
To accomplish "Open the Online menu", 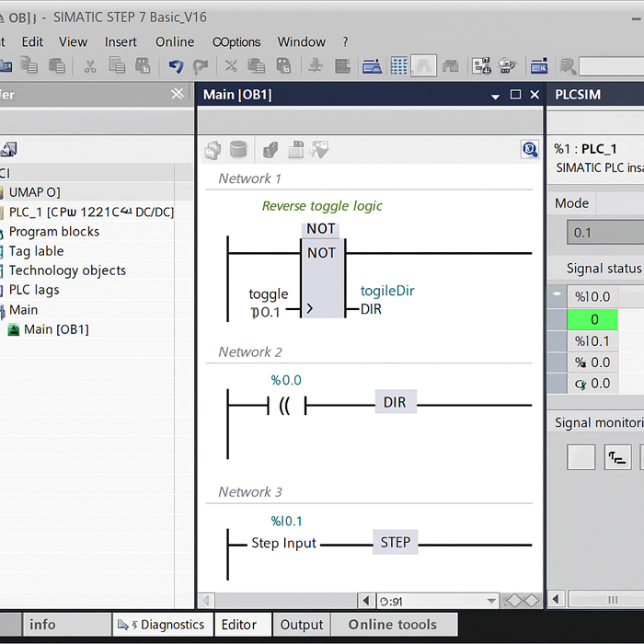I will click(175, 41).
